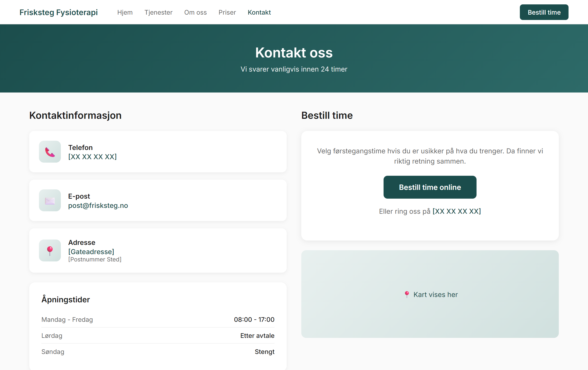This screenshot has height=370, width=588.
Task: Click the Bestill time online button
Action: [x=430, y=187]
